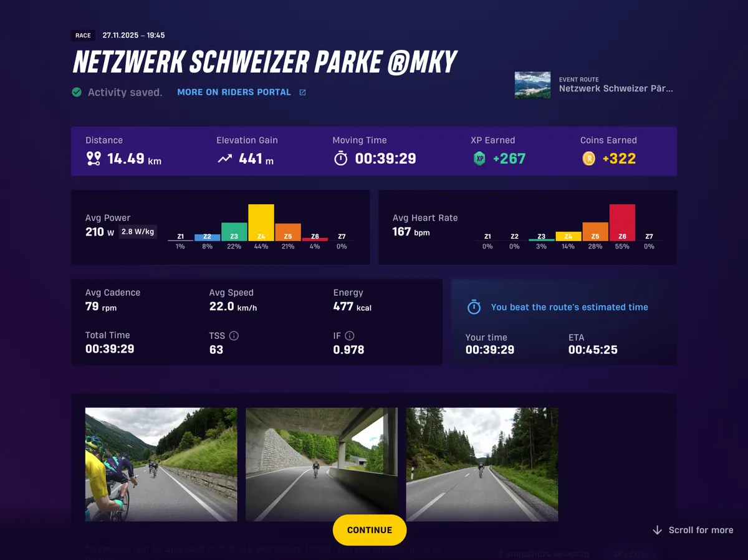This screenshot has width=748, height=560.
Task: Open the forest road snapshot
Action: 482,465
